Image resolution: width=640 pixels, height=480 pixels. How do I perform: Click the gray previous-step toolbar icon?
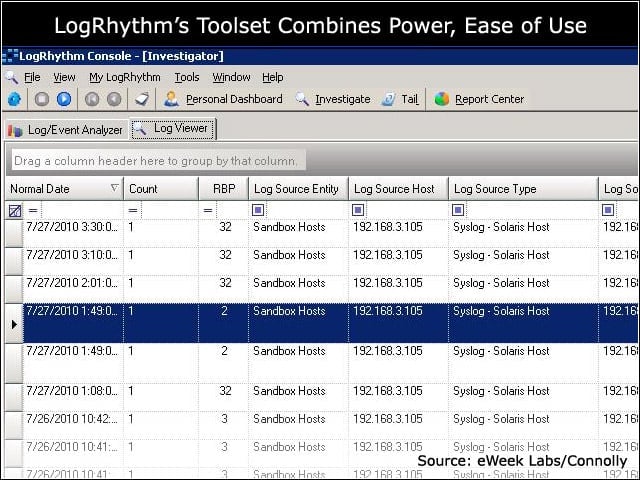coord(114,99)
